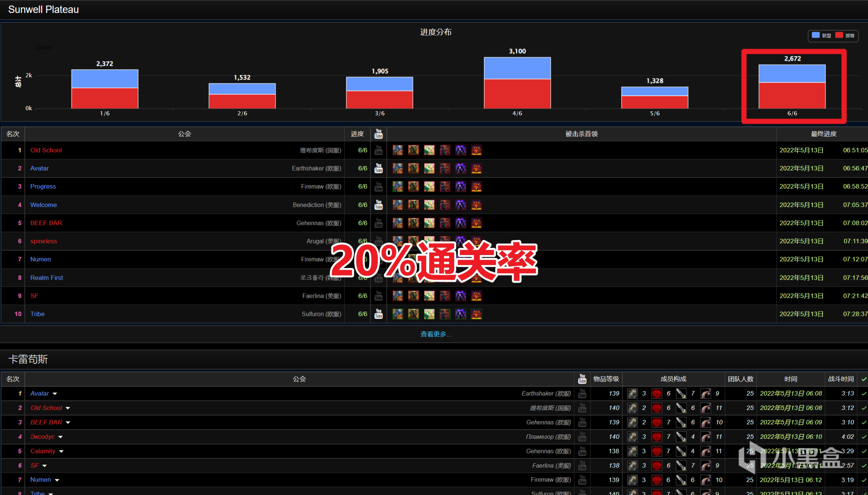
Task: Click the checkmark icon for Old School ranking
Action: click(x=864, y=408)
